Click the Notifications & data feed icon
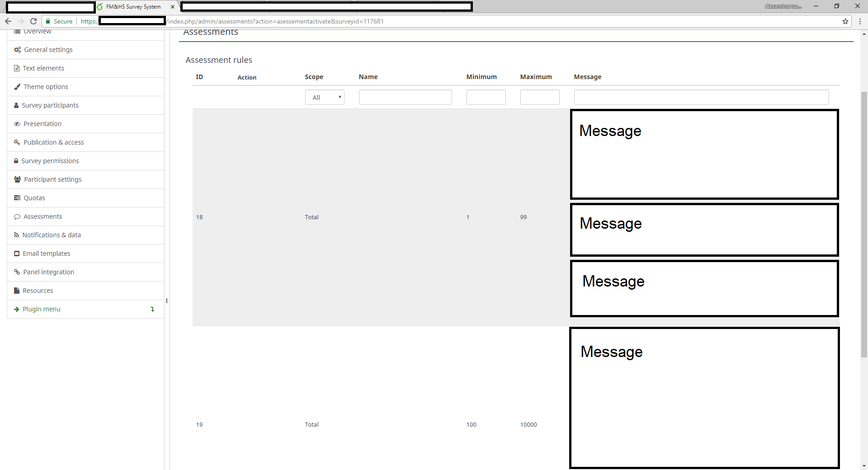Screen dimensions: 868x470 [17, 235]
